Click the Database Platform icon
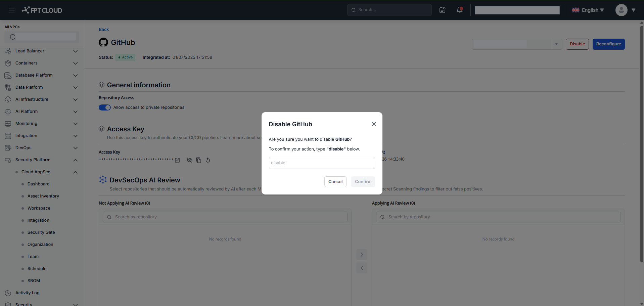 (x=8, y=75)
